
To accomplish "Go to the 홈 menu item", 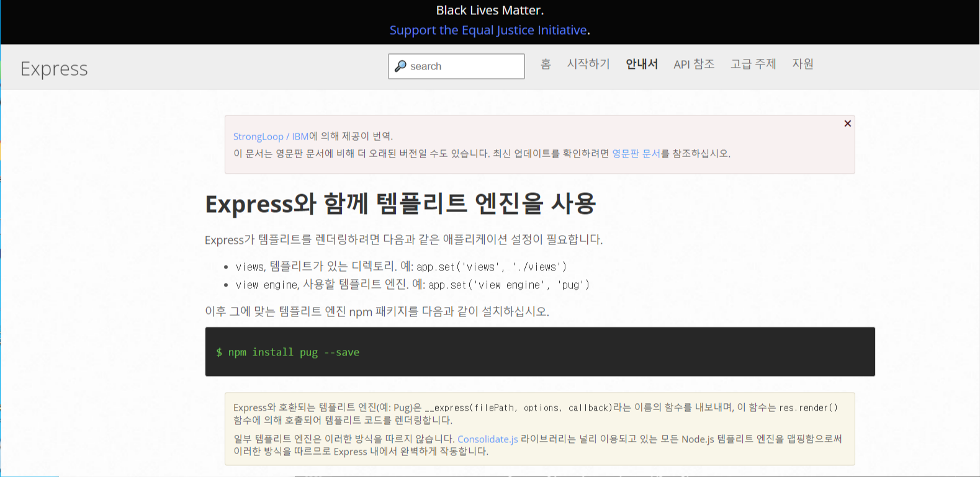I will tap(546, 64).
